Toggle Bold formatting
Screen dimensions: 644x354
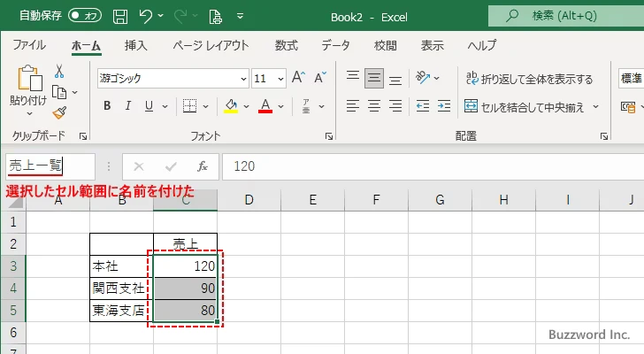(107, 106)
